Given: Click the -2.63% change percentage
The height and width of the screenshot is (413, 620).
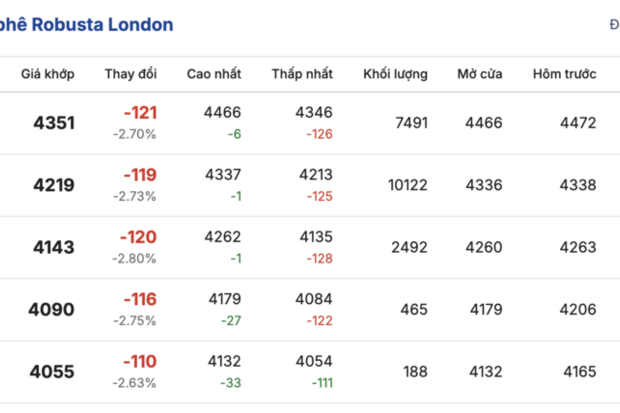Looking at the screenshot, I should (134, 383).
